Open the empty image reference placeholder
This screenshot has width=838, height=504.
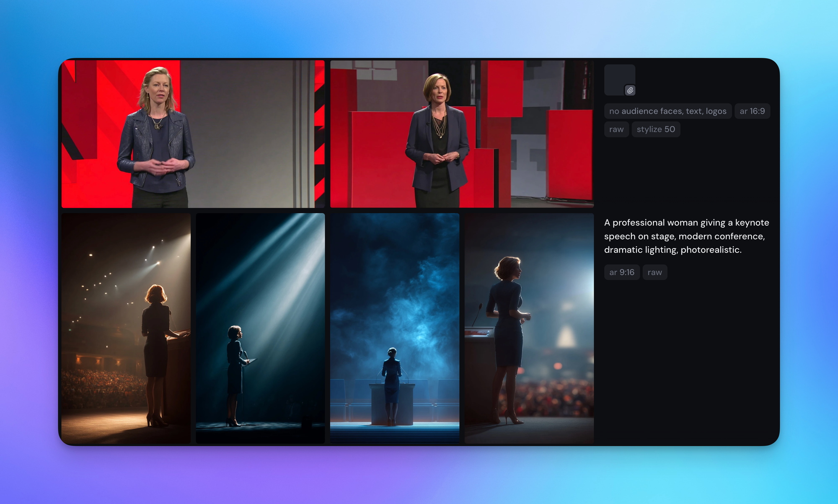click(x=618, y=77)
